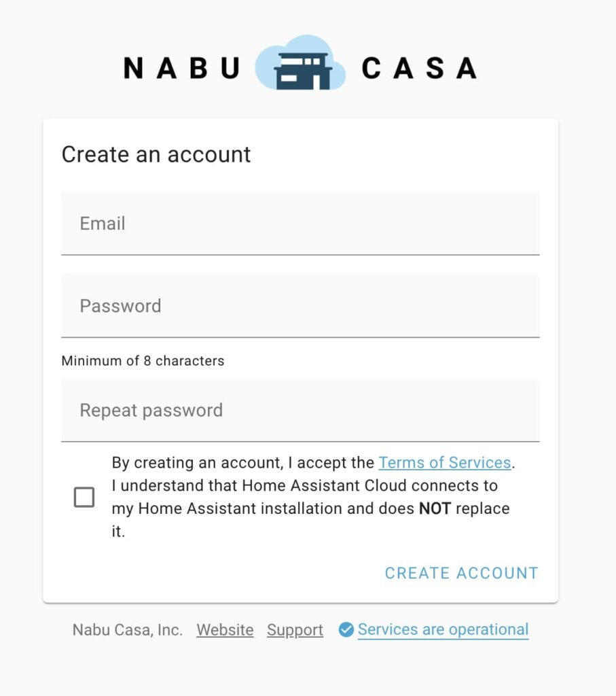The height and width of the screenshot is (696, 616).
Task: Click the Nabu Casa cloud house logo
Action: tap(300, 65)
